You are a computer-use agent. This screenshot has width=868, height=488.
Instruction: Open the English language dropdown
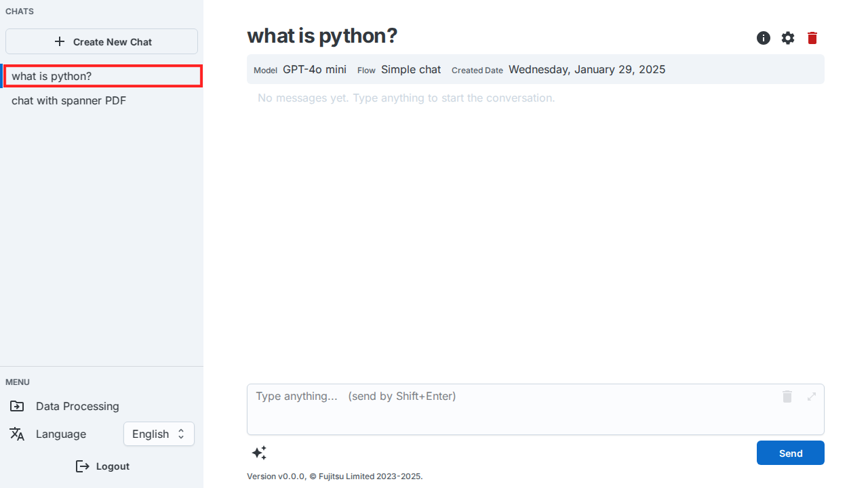(159, 434)
